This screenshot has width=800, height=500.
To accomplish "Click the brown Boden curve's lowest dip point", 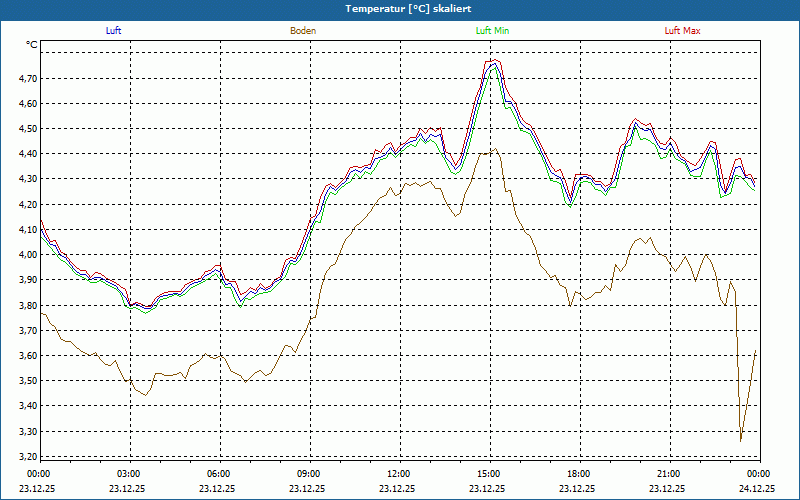I will [741, 440].
